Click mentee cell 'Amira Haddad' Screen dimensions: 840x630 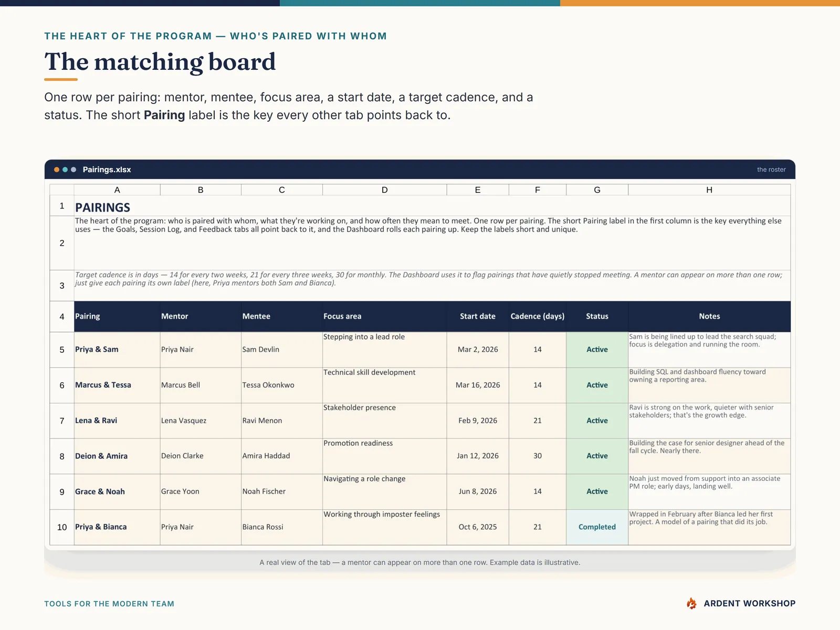(x=282, y=456)
